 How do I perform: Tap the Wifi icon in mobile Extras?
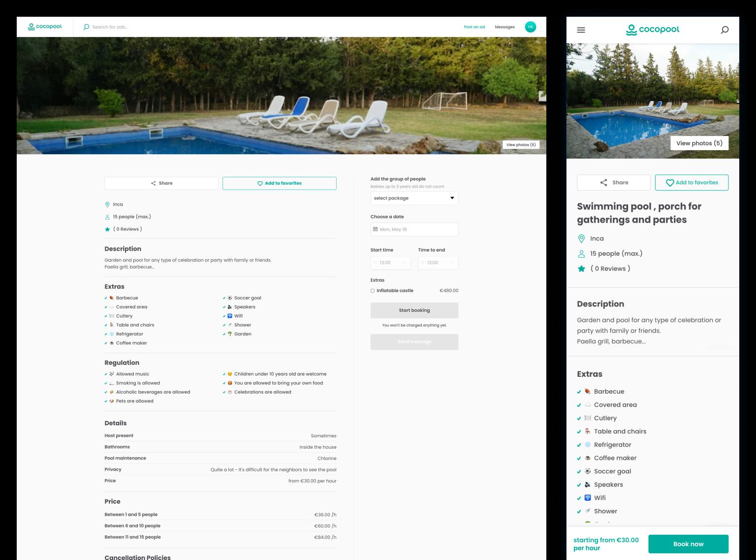[x=588, y=498]
